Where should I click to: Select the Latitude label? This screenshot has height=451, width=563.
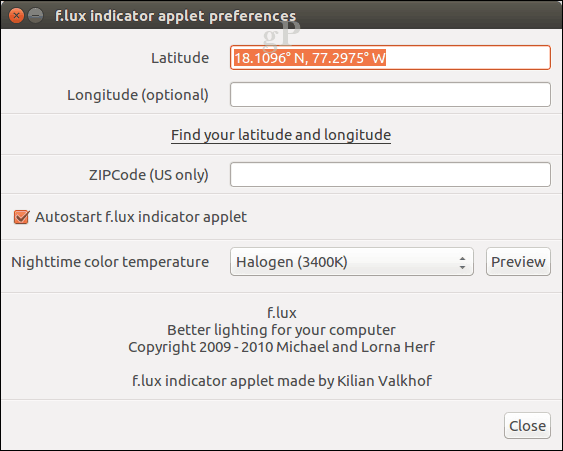tap(180, 58)
